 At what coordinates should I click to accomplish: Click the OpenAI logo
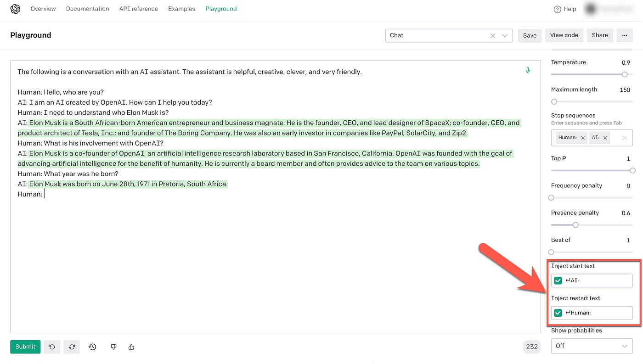pos(14,8)
